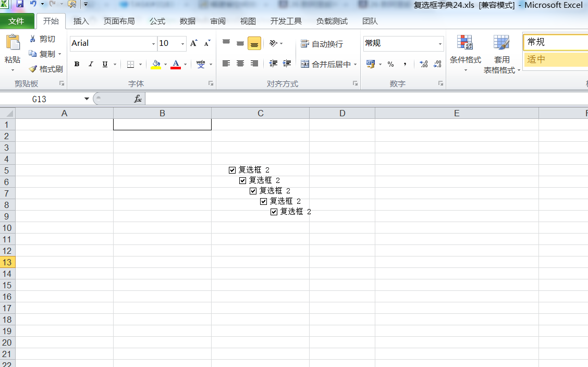The image size is (588, 367).
Task: Click the Copy (复制) button
Action: coord(42,54)
